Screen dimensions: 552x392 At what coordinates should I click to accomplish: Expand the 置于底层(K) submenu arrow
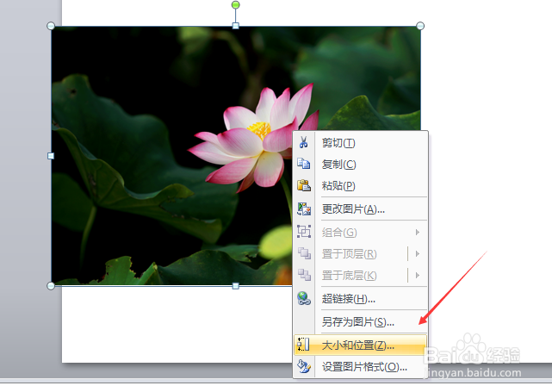[x=418, y=275]
